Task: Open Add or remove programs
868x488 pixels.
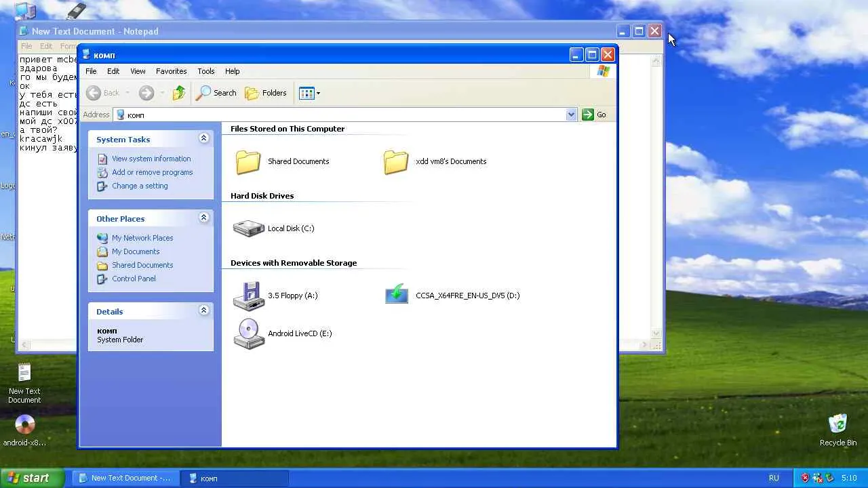Action: click(x=153, y=172)
